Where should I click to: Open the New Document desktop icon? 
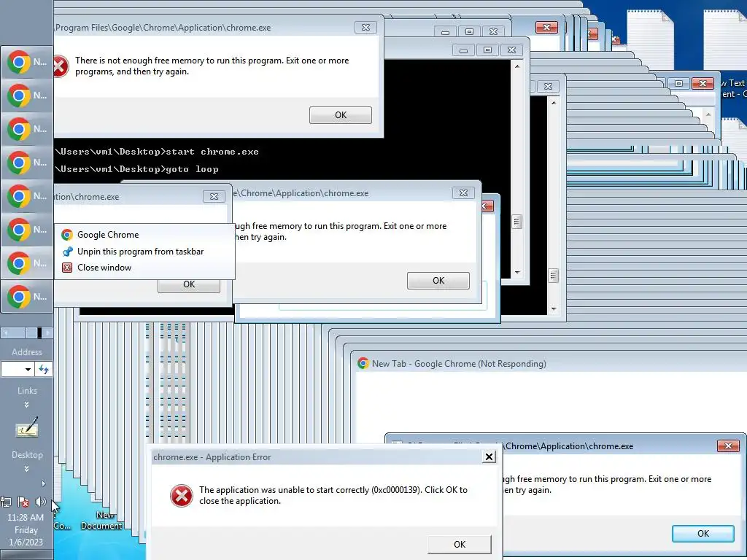click(x=101, y=520)
